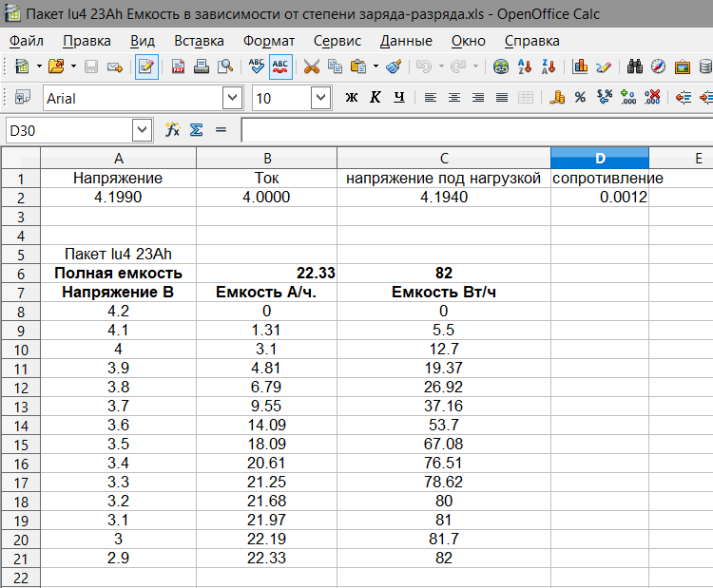
Task: Open the Формат menu
Action: coord(268,41)
